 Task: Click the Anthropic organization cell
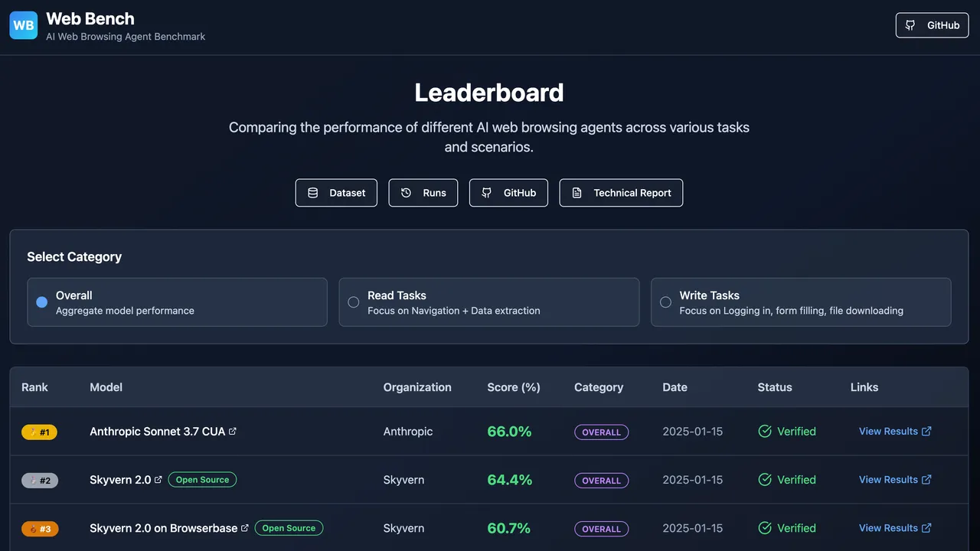click(408, 432)
